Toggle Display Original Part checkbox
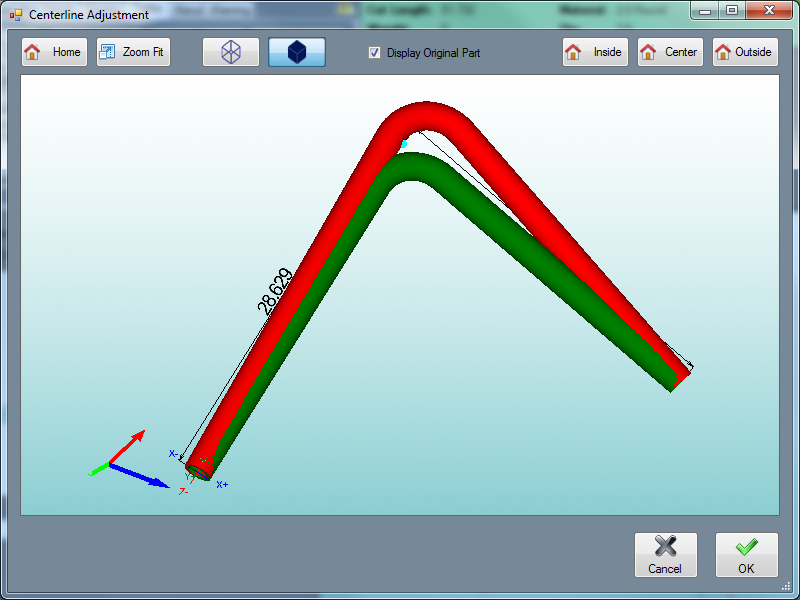This screenshot has height=600, width=800. pyautogui.click(x=375, y=52)
